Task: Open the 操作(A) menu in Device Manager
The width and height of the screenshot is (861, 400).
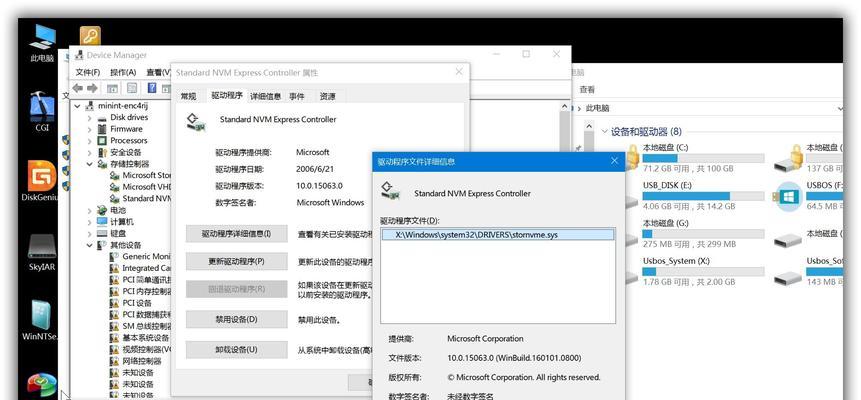Action: [123, 73]
